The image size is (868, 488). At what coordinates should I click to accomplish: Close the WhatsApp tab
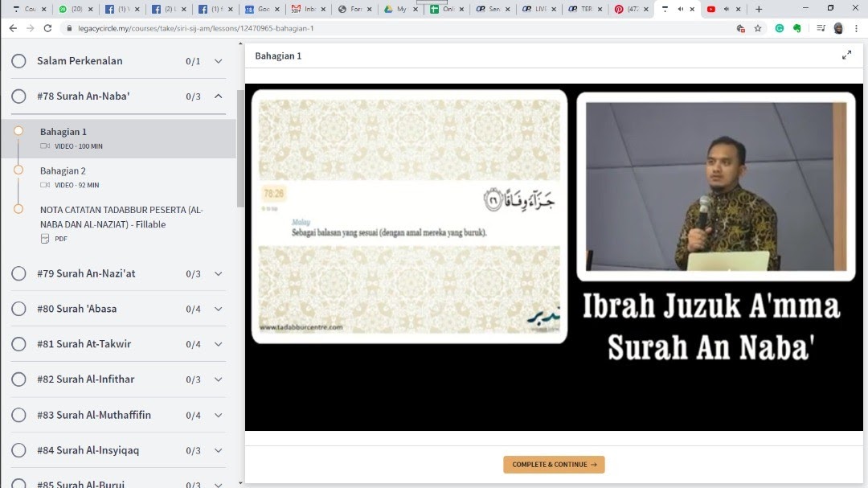click(x=91, y=9)
